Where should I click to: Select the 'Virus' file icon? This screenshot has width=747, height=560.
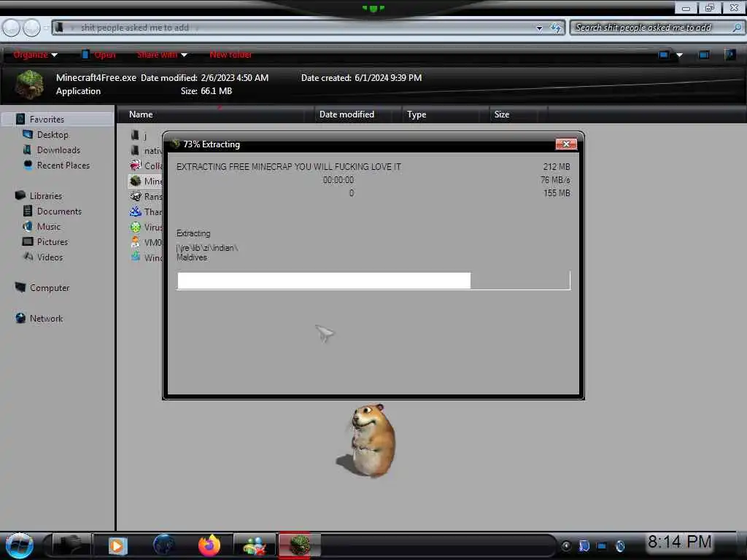coord(136,227)
